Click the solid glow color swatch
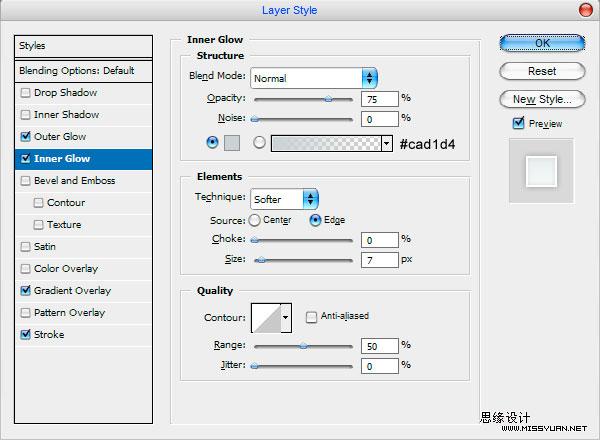The width and height of the screenshot is (600, 440). pyautogui.click(x=232, y=143)
